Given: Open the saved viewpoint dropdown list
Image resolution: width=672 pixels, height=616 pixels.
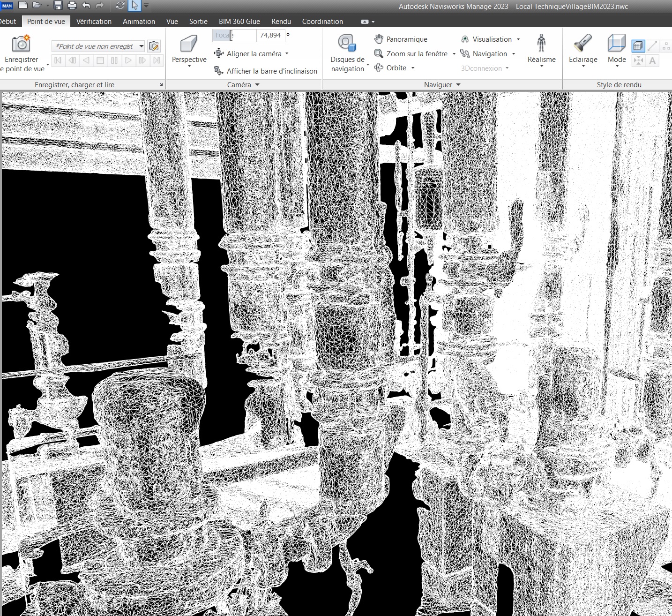Looking at the screenshot, I should tap(141, 46).
